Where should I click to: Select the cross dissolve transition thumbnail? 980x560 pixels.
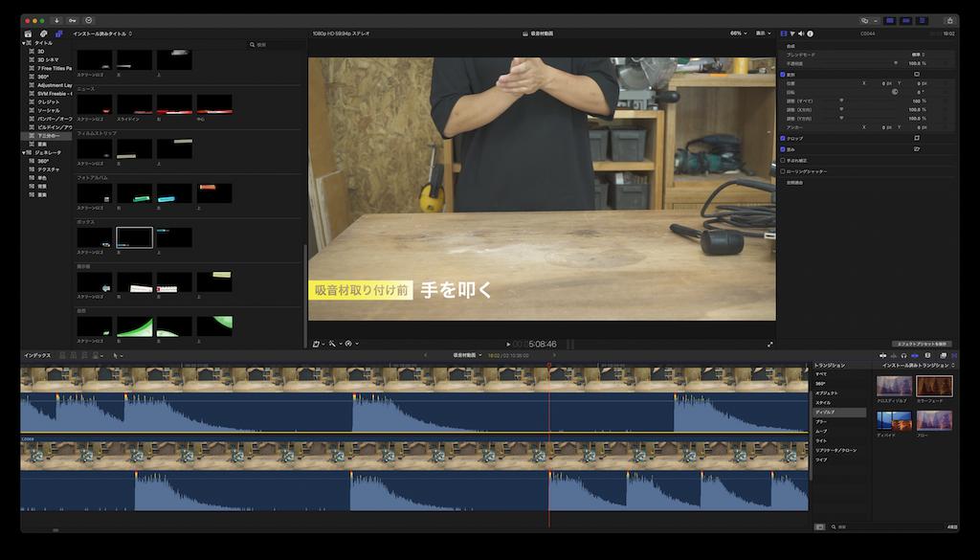coord(895,386)
